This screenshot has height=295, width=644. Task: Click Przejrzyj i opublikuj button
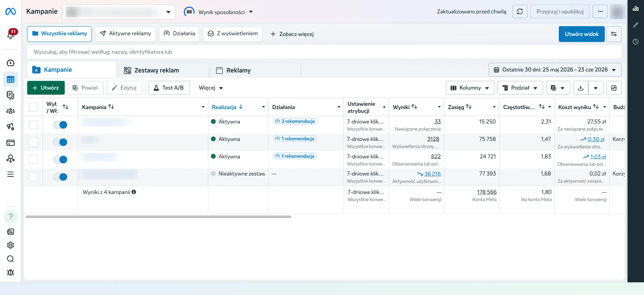point(560,12)
